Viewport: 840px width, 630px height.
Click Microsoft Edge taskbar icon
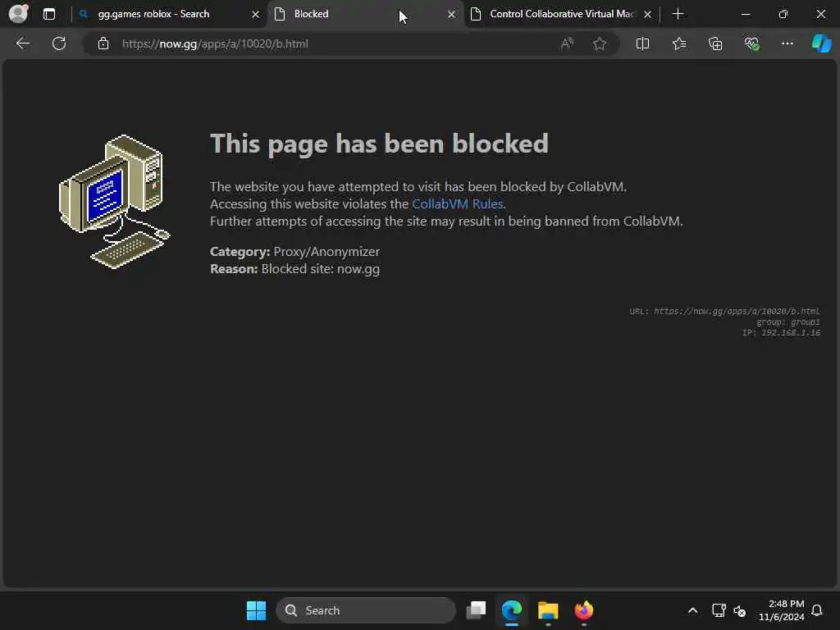[x=512, y=610]
